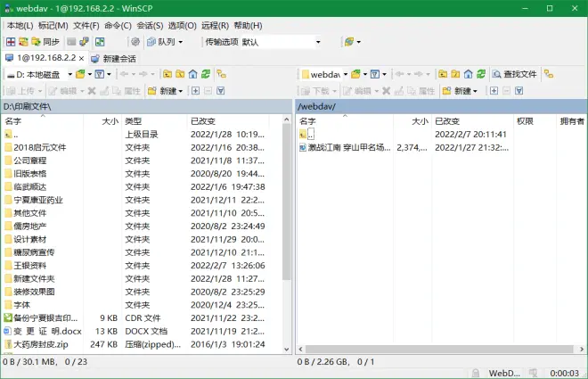The height and width of the screenshot is (379, 588).
Task: Click the 查找文件 find files button
Action: (515, 74)
